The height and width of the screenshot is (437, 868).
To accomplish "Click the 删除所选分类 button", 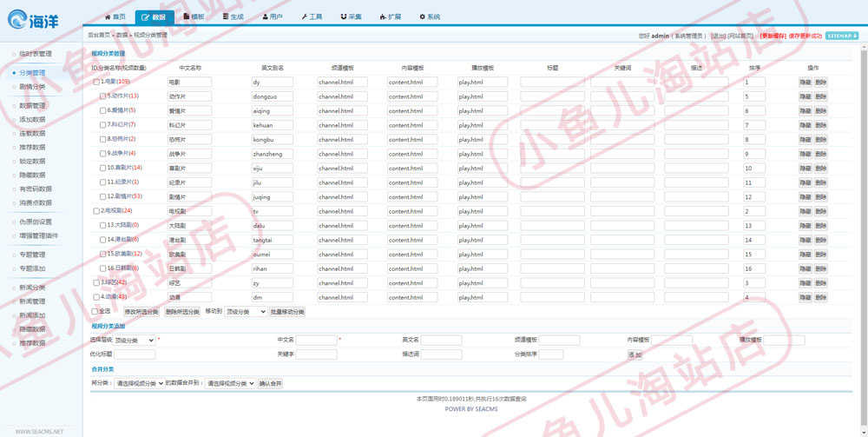I will tap(182, 312).
